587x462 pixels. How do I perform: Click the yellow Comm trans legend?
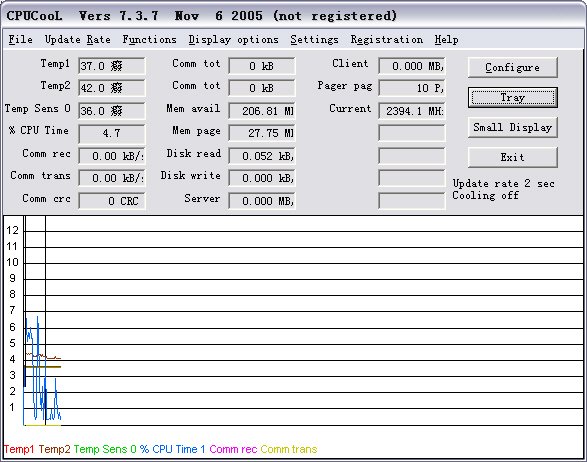click(289, 449)
